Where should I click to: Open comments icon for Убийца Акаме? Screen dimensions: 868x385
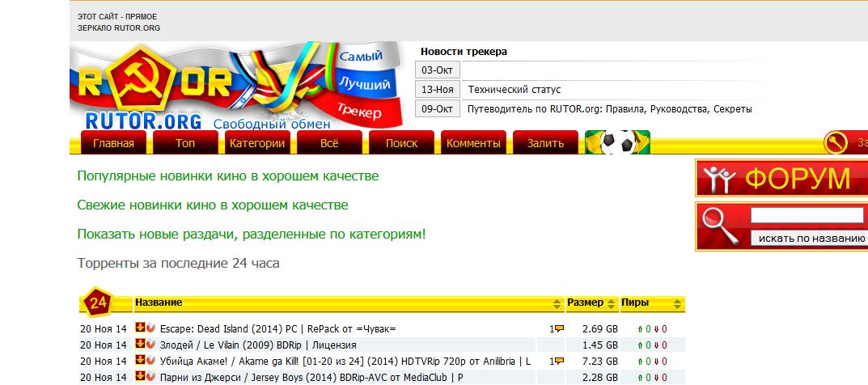click(559, 361)
